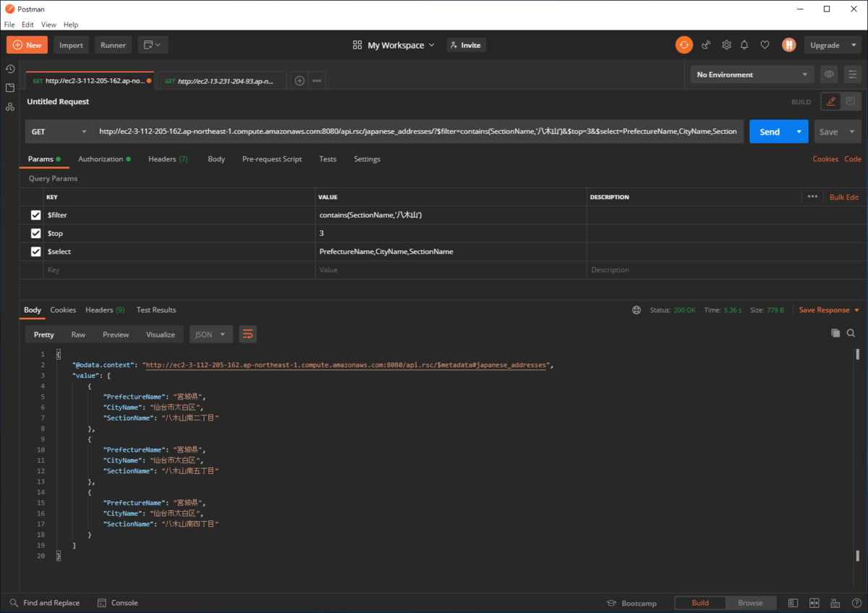Open help question mark icon

[855, 603]
